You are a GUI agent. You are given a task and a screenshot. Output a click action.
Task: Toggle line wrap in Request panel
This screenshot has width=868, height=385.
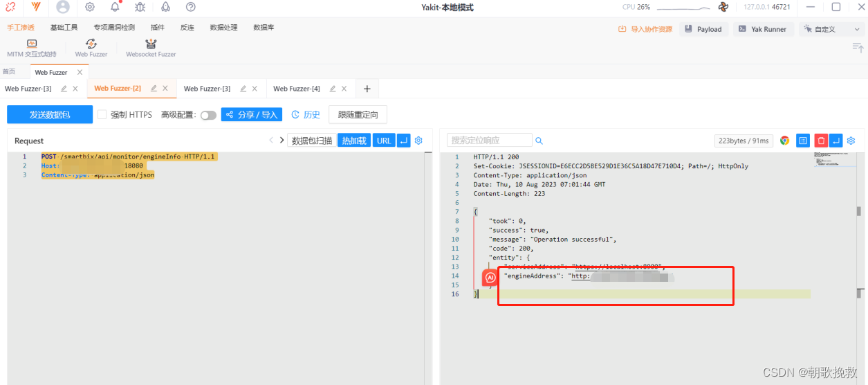coord(404,141)
